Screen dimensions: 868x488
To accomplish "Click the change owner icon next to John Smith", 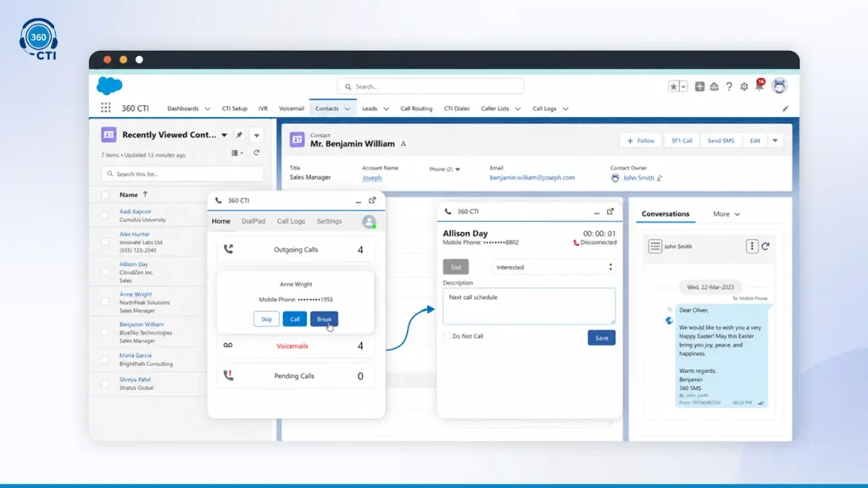I will coord(659,178).
